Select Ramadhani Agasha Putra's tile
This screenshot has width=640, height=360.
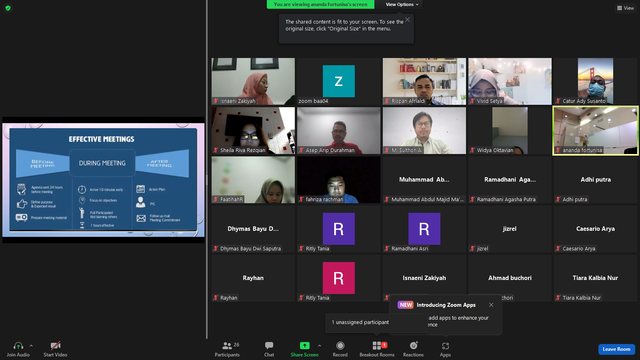click(x=509, y=180)
